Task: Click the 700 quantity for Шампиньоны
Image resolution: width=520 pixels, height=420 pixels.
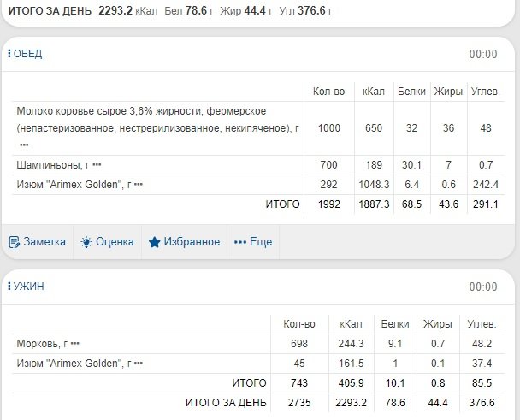Action: click(x=328, y=165)
